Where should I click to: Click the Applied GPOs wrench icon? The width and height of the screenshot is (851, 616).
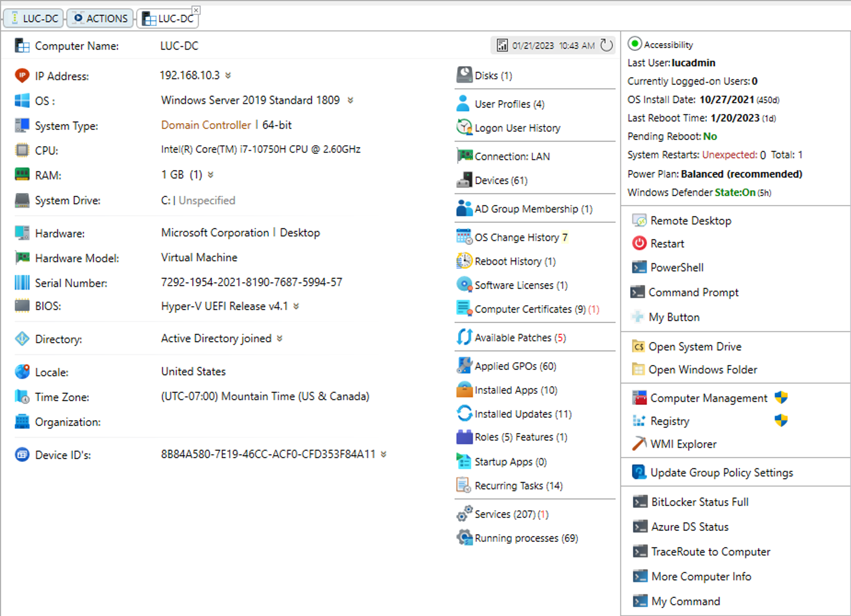[x=464, y=365]
